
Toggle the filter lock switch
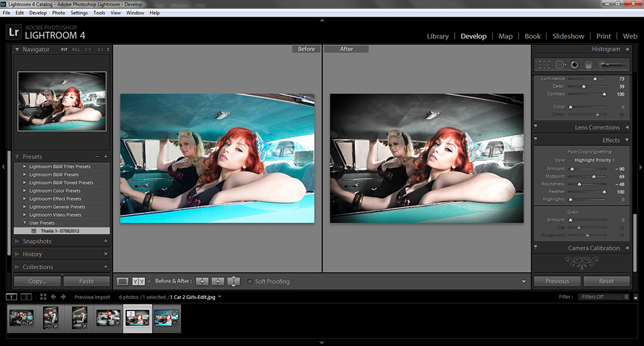click(x=636, y=297)
